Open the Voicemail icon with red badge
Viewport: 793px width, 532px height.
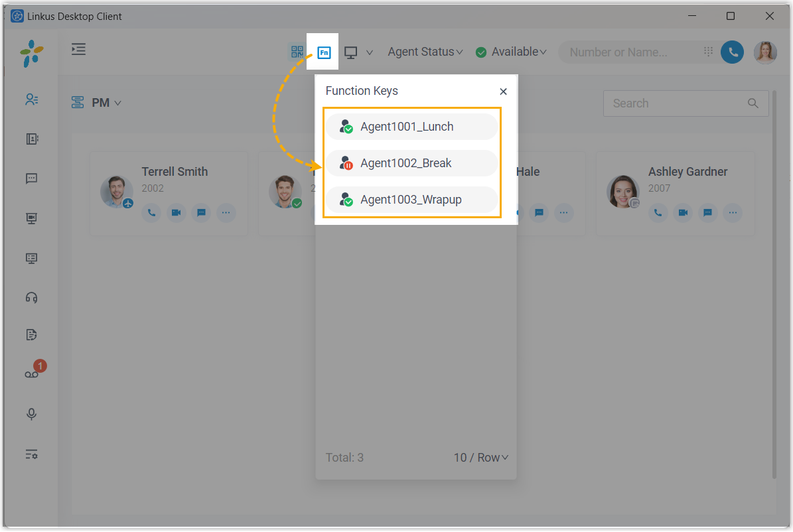pyautogui.click(x=32, y=374)
